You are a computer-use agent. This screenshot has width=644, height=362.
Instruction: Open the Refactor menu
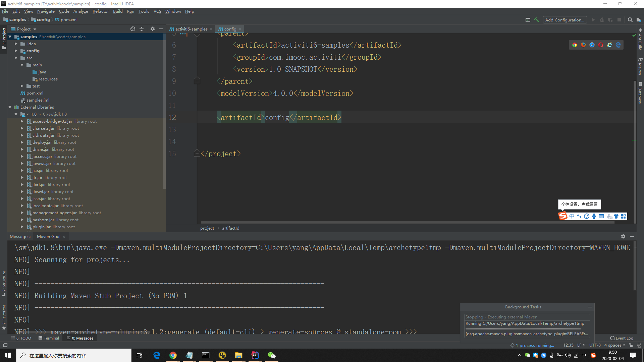[101, 11]
